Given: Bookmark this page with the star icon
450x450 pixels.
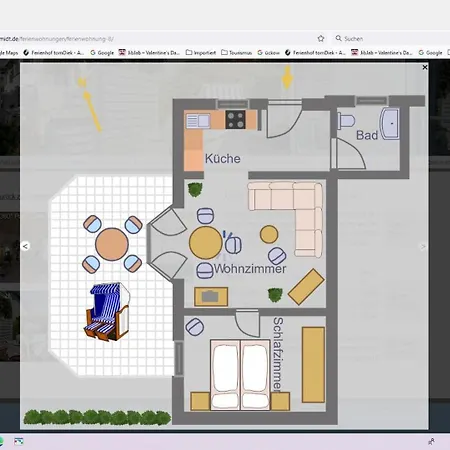Looking at the screenshot, I should tap(321, 39).
